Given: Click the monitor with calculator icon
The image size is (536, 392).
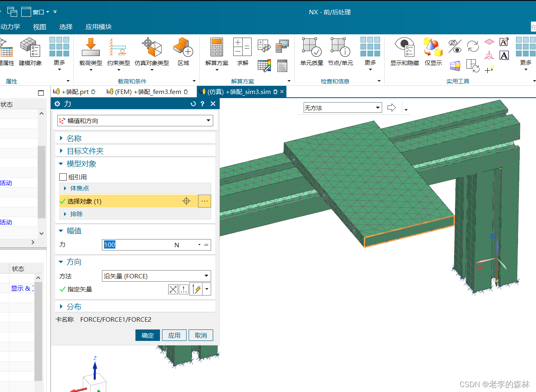Looking at the screenshot, I should (x=282, y=46).
